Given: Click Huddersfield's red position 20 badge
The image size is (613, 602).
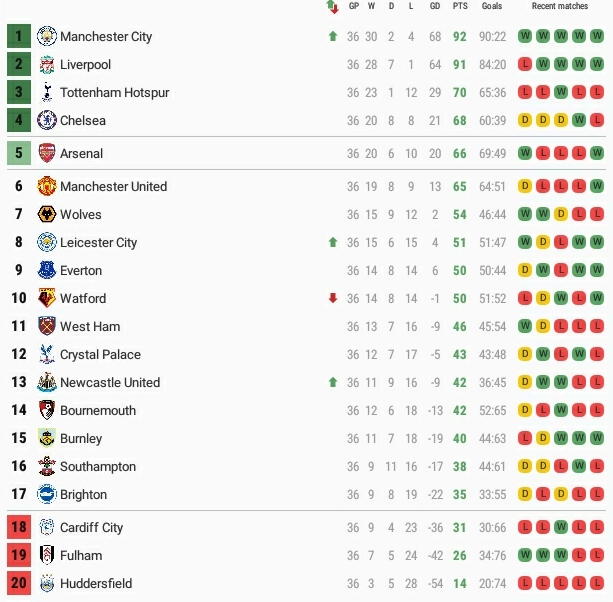Looking at the screenshot, I should point(19,584).
